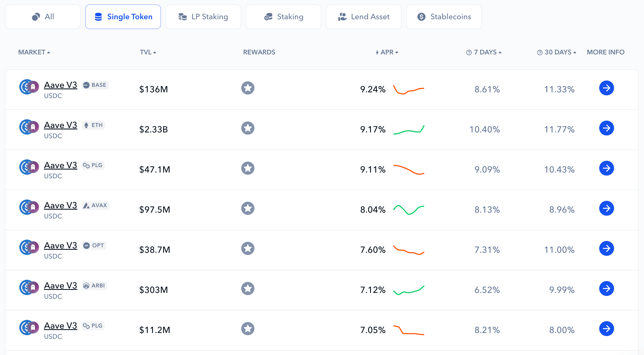
Task: Click the 7 DAYS help question icon
Action: click(x=469, y=52)
